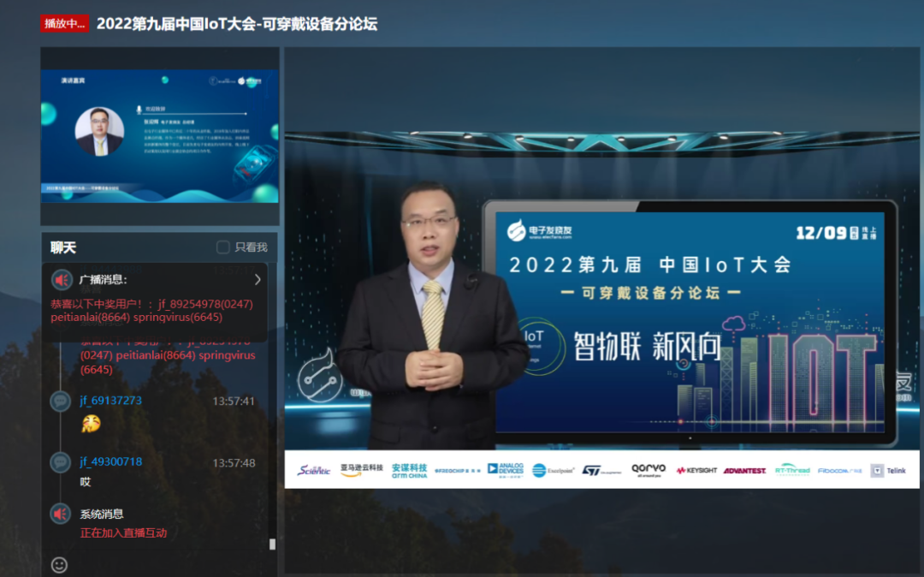Expand the 广播消息 broadcast arrow

click(x=258, y=279)
